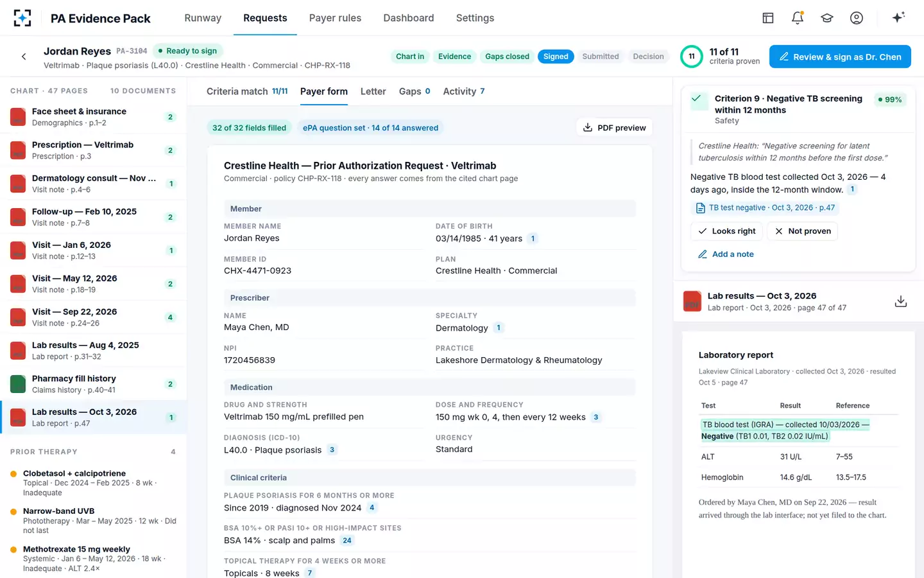The image size is (924, 578).
Task: Open the TB test negative source citation
Action: 766,208
